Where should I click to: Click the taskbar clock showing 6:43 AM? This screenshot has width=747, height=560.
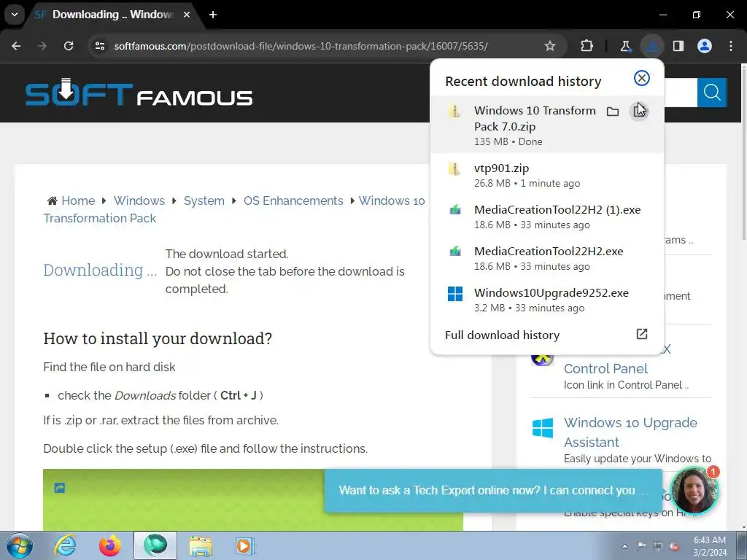pyautogui.click(x=709, y=546)
